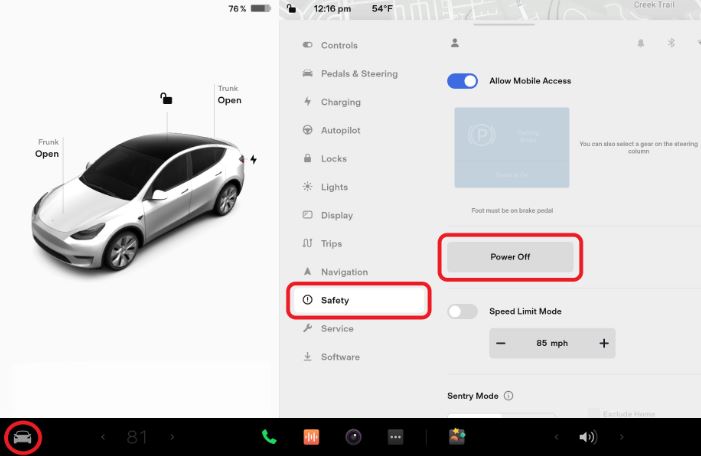
Task: Tap the car controls icon in bottom bar
Action: point(23,437)
